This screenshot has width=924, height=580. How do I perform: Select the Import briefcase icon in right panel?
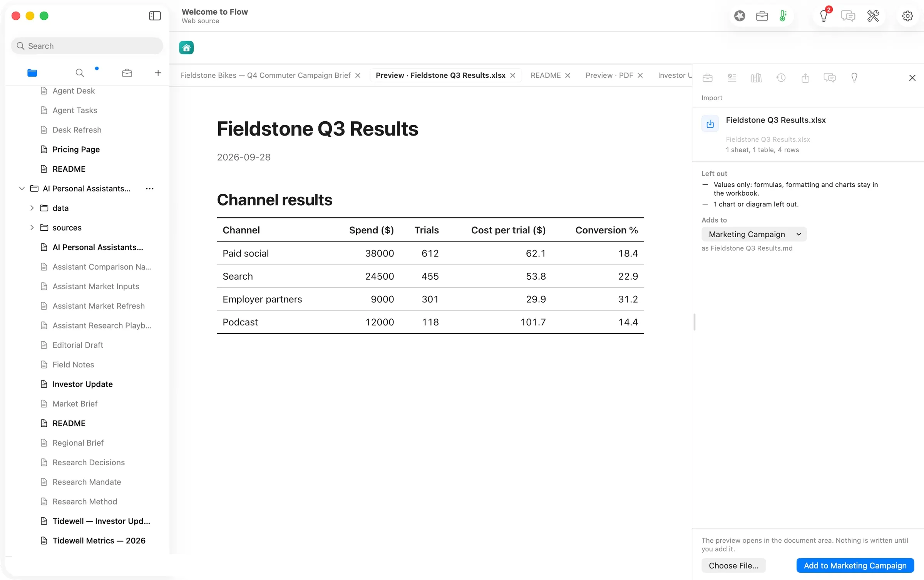[x=708, y=78]
